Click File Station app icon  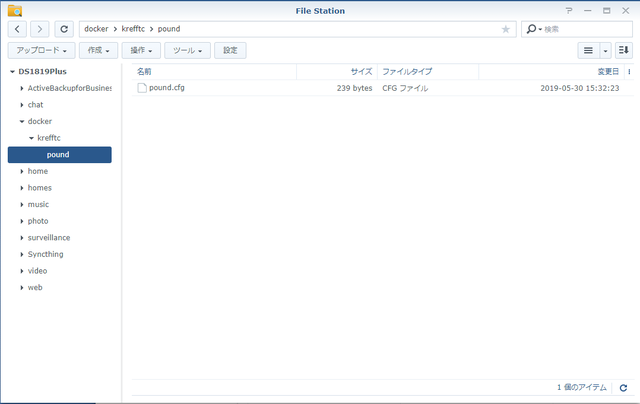15,10
